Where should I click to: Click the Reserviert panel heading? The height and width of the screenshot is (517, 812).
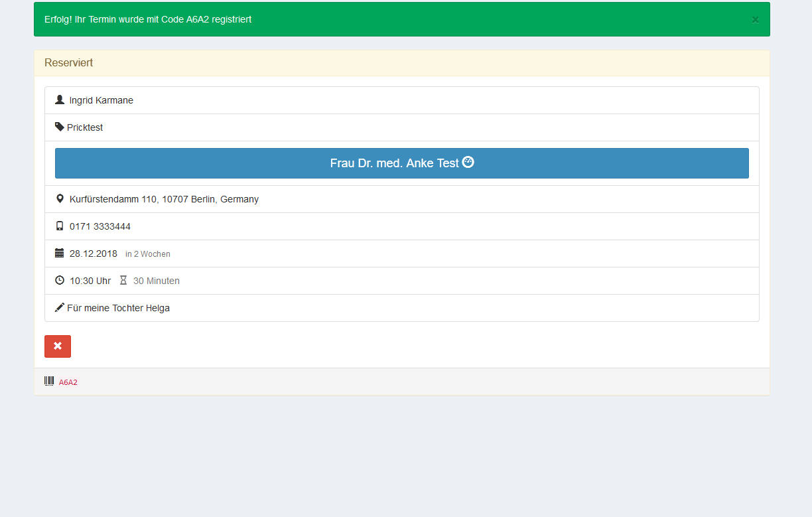(69, 63)
